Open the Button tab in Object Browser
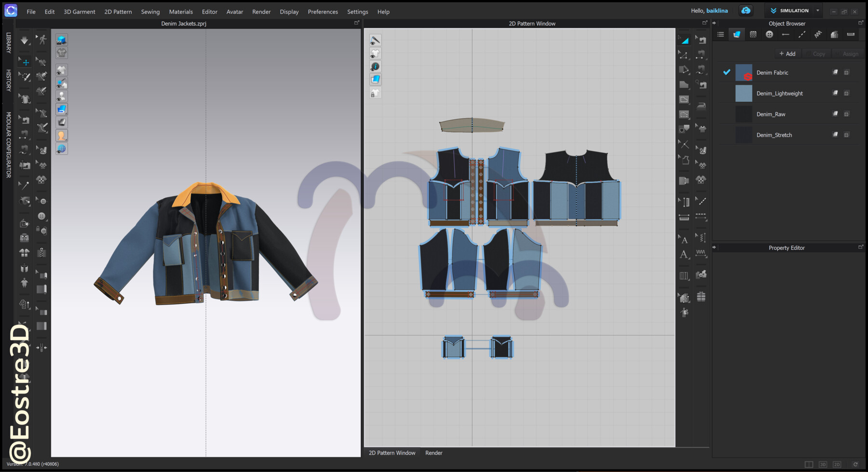The height and width of the screenshot is (472, 868). point(770,34)
